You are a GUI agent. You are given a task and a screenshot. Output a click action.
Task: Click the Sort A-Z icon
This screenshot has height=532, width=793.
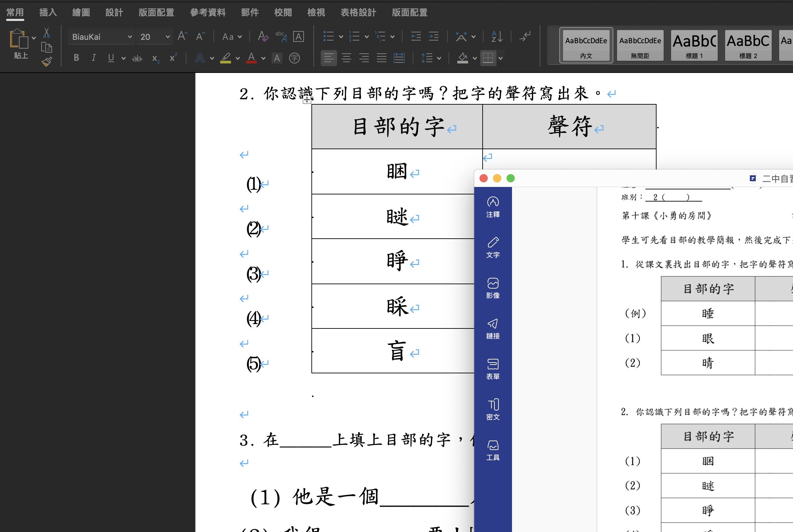point(497,36)
